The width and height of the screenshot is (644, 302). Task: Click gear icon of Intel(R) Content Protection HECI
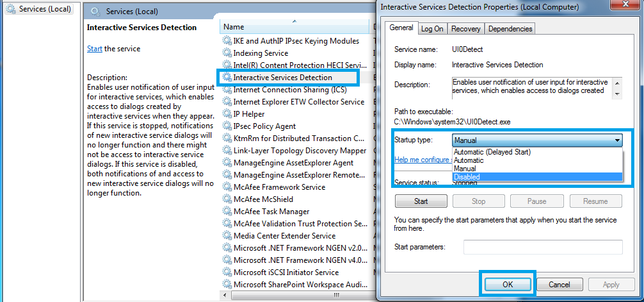click(x=227, y=65)
